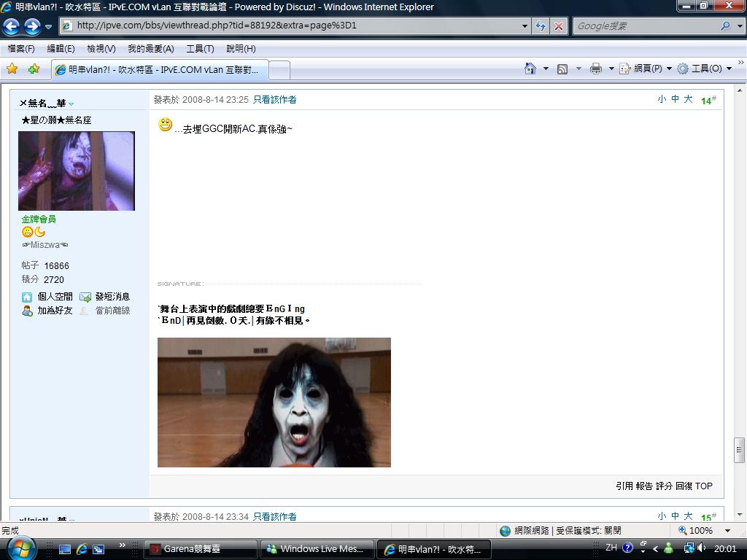The image size is (747, 560).
Task: Switch the ZH input language in the taskbar
Action: (x=611, y=548)
